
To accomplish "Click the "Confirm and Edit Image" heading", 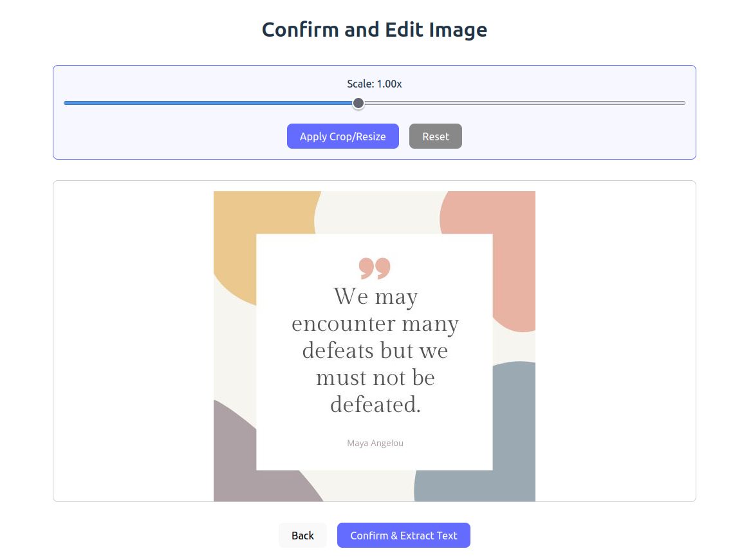I will (x=374, y=30).
